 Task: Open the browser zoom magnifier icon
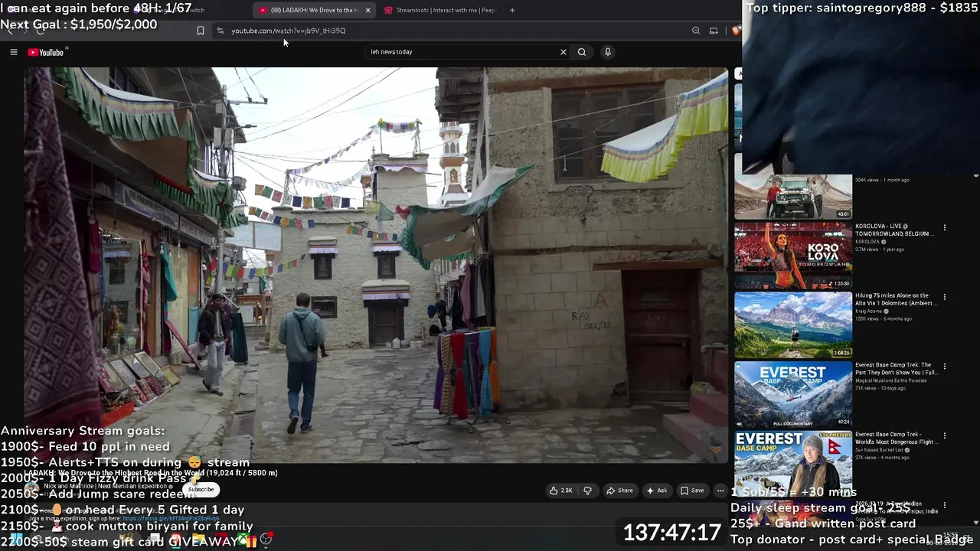point(696,31)
